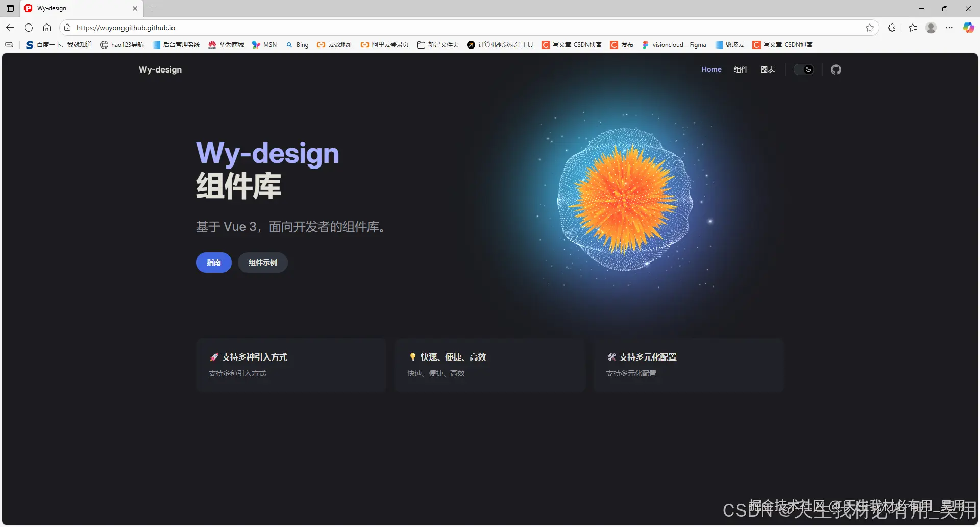
Task: Expand the 新建文件夹 bookmark folder
Action: point(438,45)
